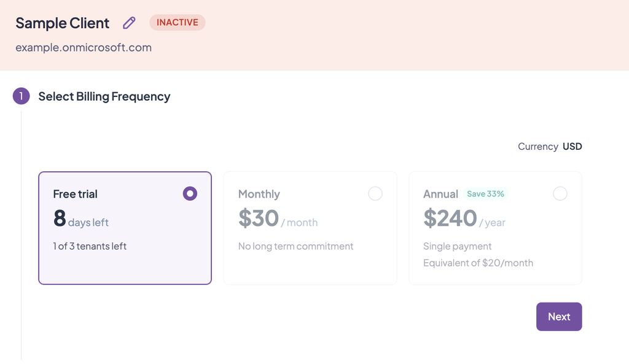Click the INACTIVE status badge
629x364 pixels.
[178, 23]
